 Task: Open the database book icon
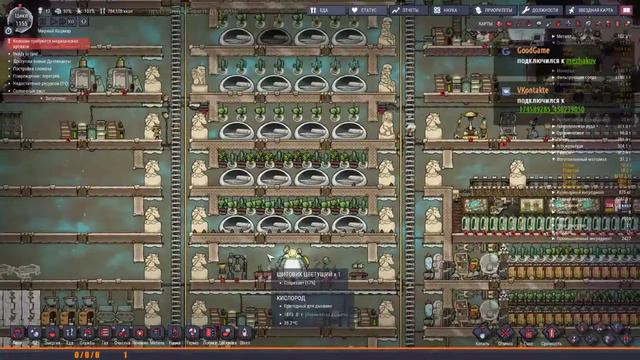pyautogui.click(x=627, y=10)
